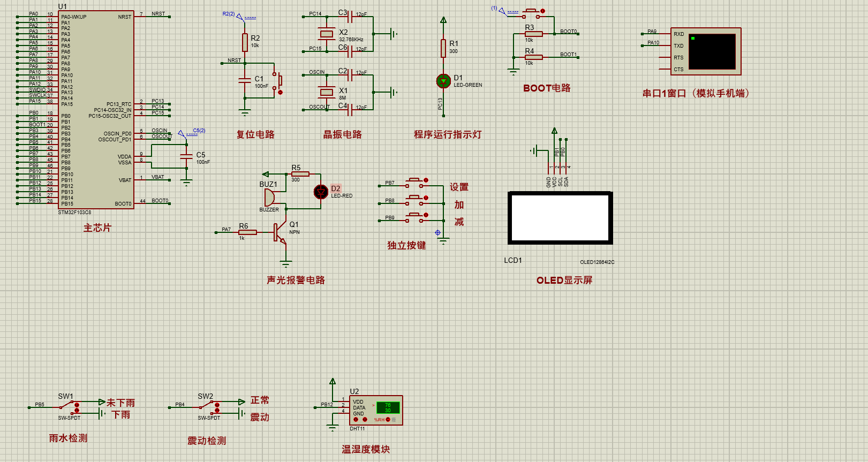The height and width of the screenshot is (462, 868).
Task: Select resistor R6 on PA7 line
Action: click(247, 232)
